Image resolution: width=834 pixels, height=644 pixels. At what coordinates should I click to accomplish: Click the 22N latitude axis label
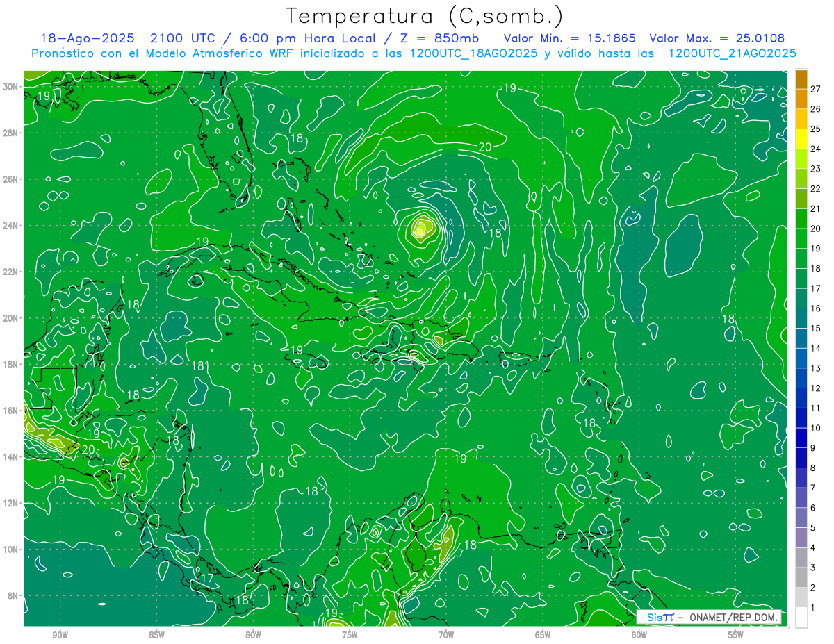coord(10,272)
